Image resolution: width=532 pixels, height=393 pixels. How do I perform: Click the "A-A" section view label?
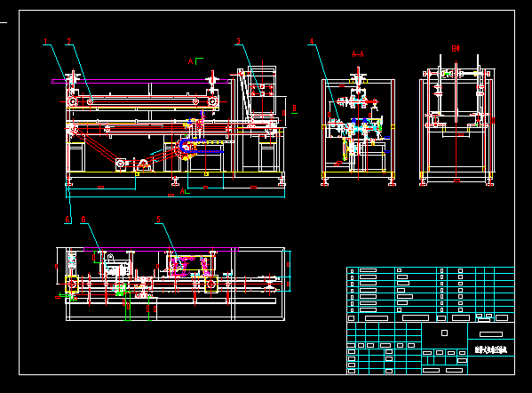[358, 54]
